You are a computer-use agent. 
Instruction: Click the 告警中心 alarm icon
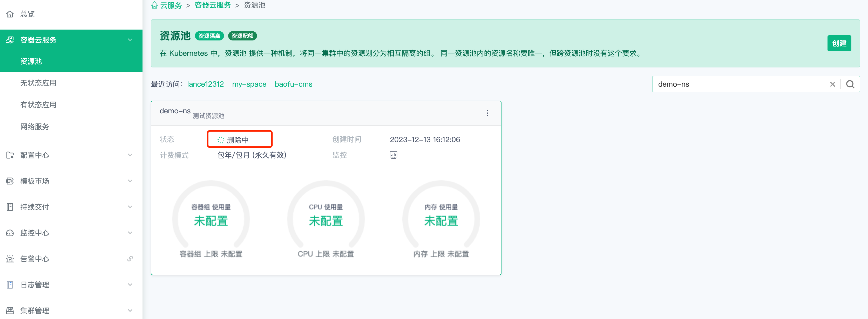tap(10, 259)
